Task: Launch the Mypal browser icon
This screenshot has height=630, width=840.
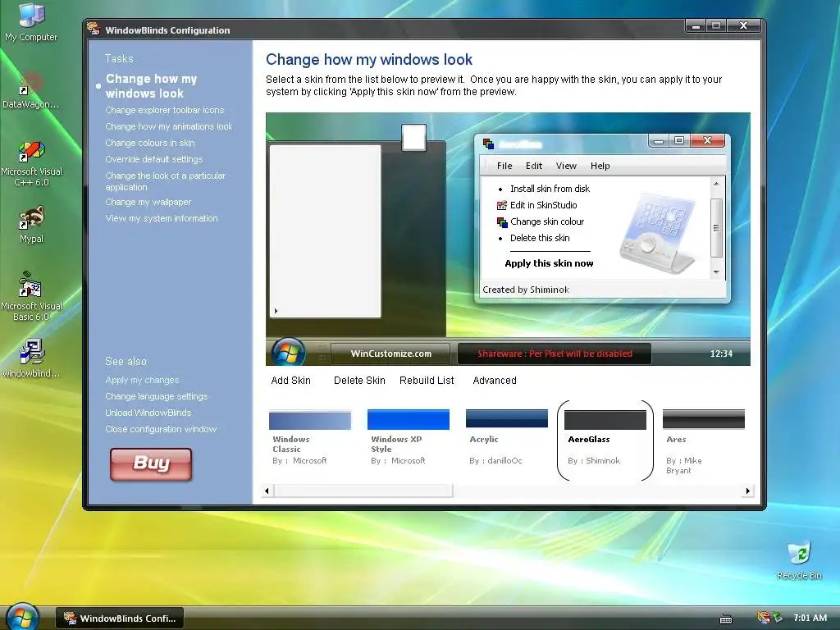Action: tap(31, 224)
